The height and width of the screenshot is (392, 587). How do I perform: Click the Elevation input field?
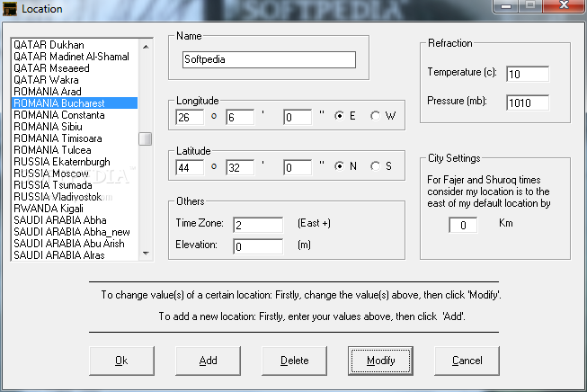click(x=258, y=246)
